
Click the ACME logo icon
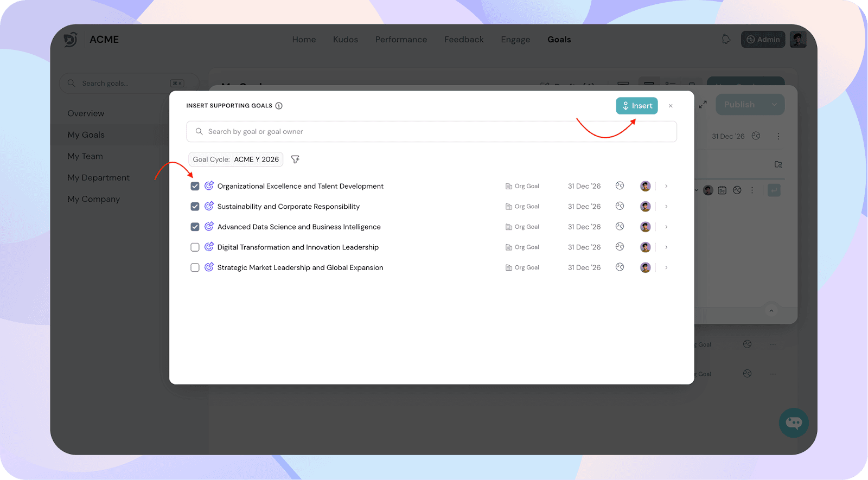coord(71,40)
